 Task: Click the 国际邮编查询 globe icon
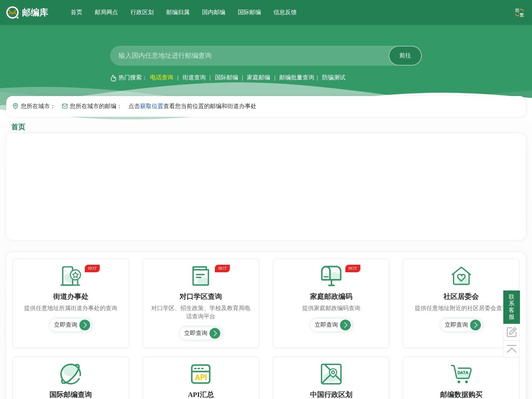[x=71, y=374]
